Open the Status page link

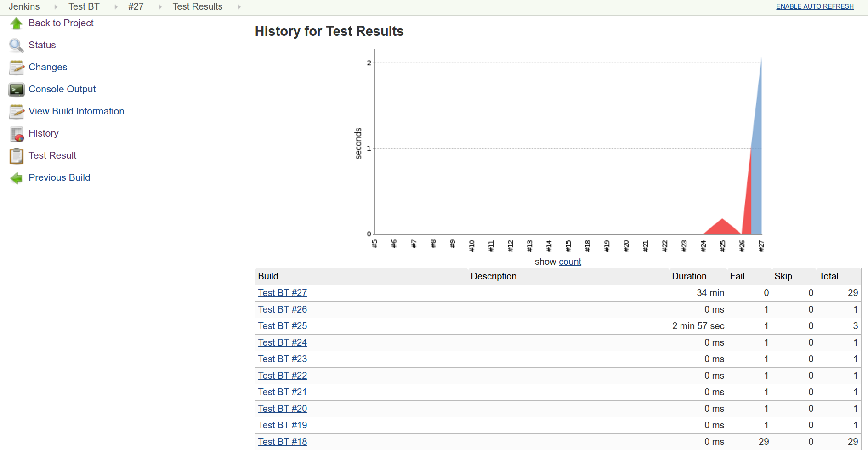tap(42, 45)
